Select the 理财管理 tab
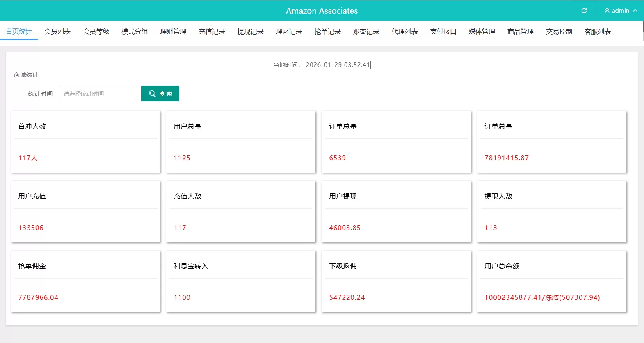The height and width of the screenshot is (343, 644). [x=173, y=32]
